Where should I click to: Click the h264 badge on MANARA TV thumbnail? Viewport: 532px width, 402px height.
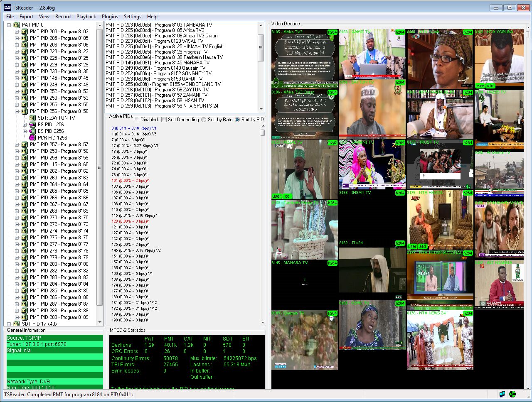332,263
